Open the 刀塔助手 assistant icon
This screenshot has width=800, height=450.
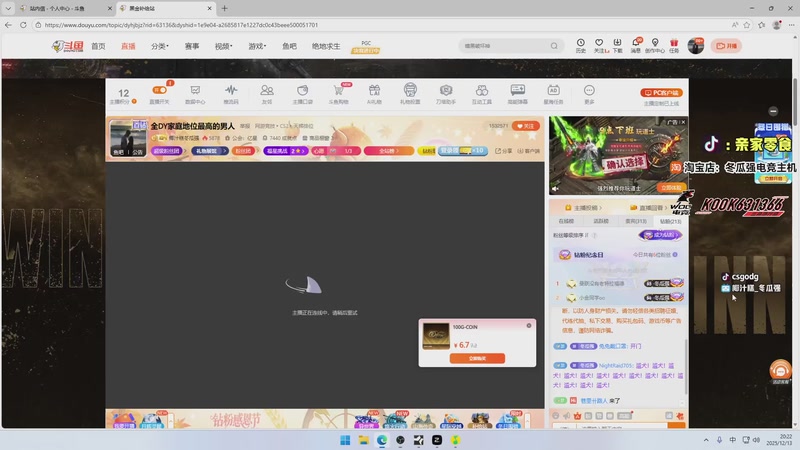[x=446, y=91]
